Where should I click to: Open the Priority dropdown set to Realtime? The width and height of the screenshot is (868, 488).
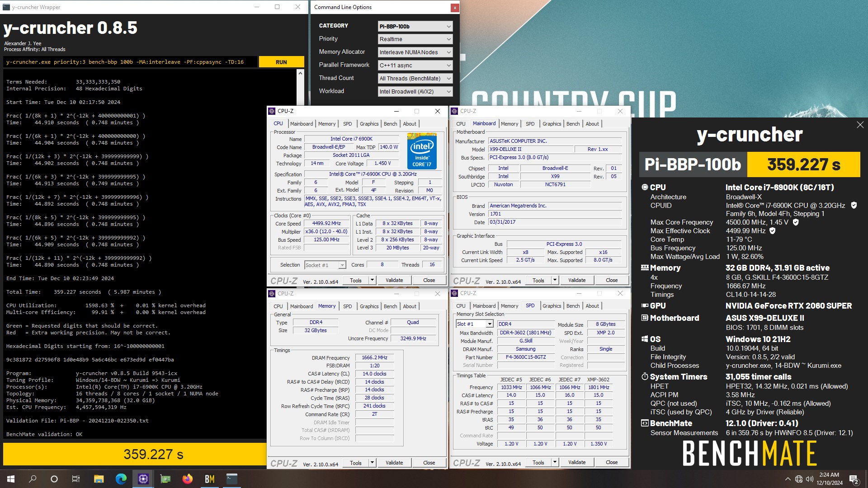(x=415, y=39)
